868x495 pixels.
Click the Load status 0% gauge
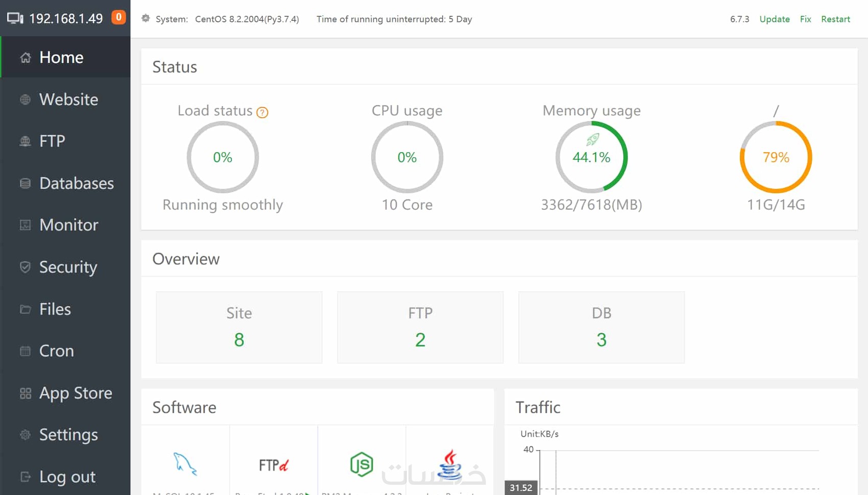(x=223, y=157)
